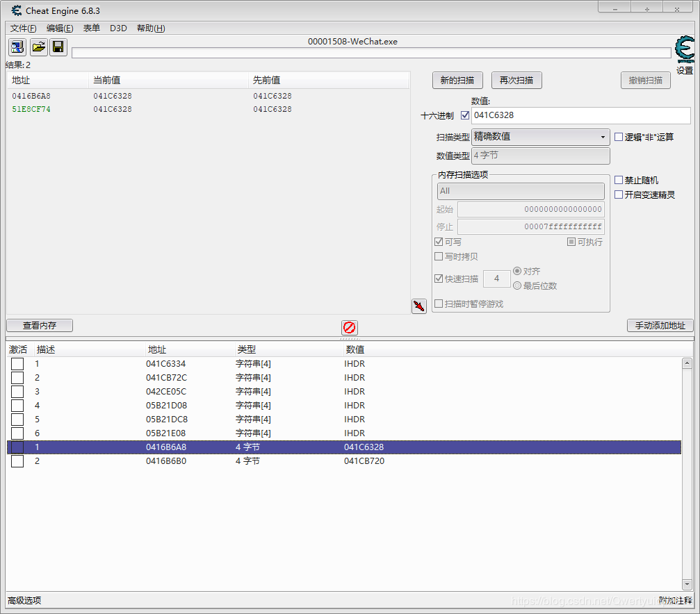The image size is (700, 614).
Task: Open the scan type dropdown
Action: [541, 137]
